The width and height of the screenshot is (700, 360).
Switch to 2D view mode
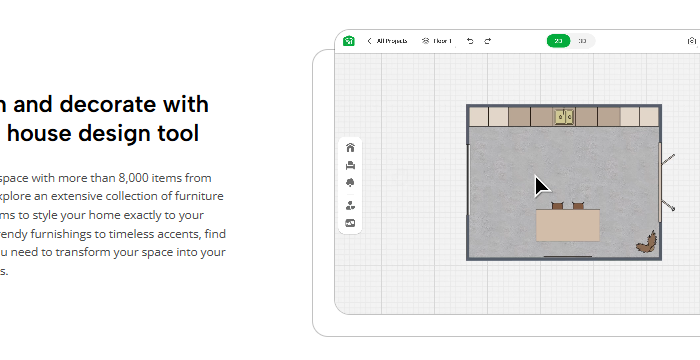[x=558, y=41]
